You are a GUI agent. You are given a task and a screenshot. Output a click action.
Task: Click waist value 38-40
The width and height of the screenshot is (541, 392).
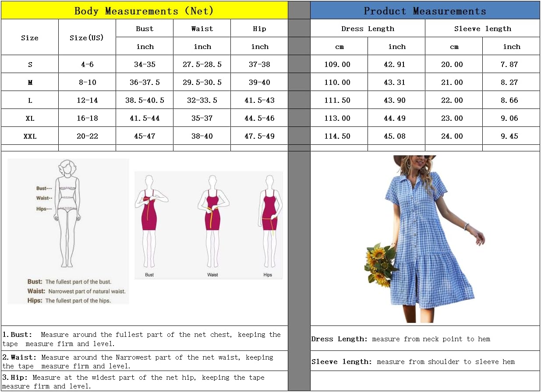pos(202,136)
